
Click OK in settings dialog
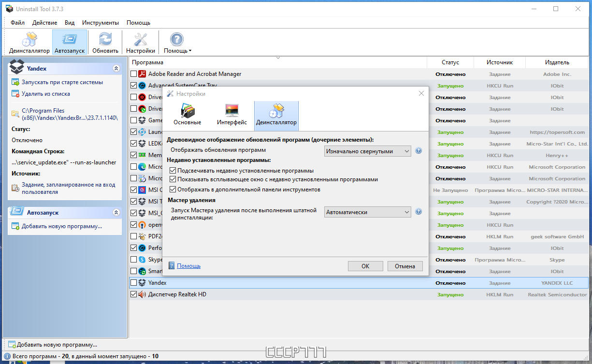click(x=365, y=266)
